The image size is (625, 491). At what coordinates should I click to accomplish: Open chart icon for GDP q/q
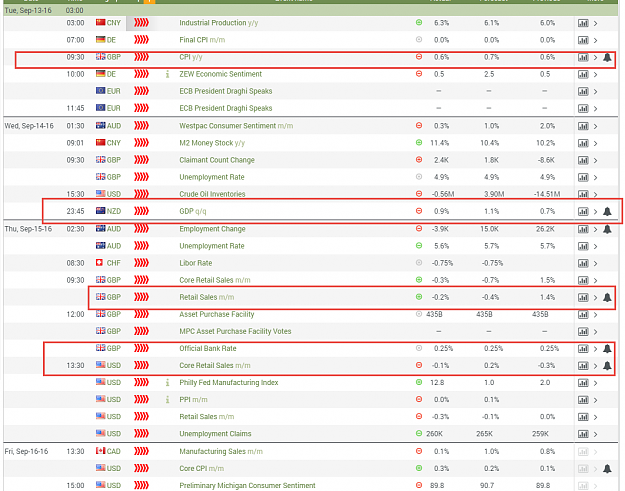click(x=583, y=212)
